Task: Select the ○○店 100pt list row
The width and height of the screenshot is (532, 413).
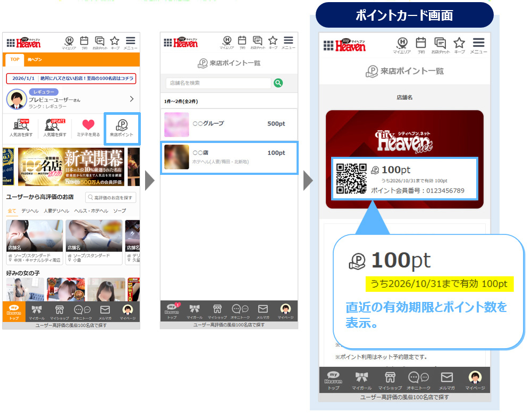Action: 229,157
